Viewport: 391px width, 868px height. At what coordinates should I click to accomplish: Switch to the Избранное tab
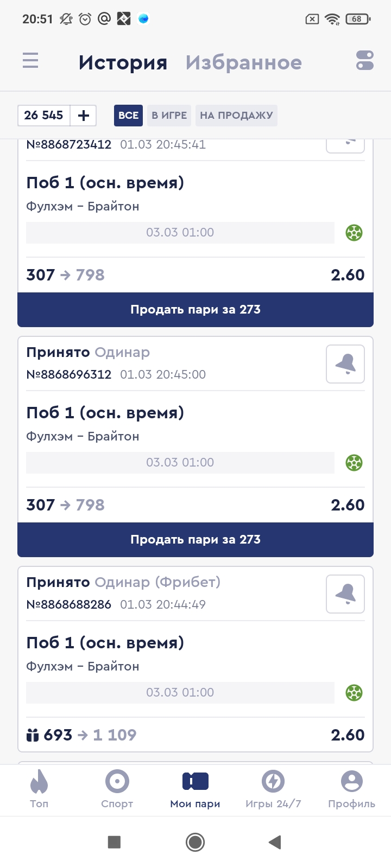(243, 63)
